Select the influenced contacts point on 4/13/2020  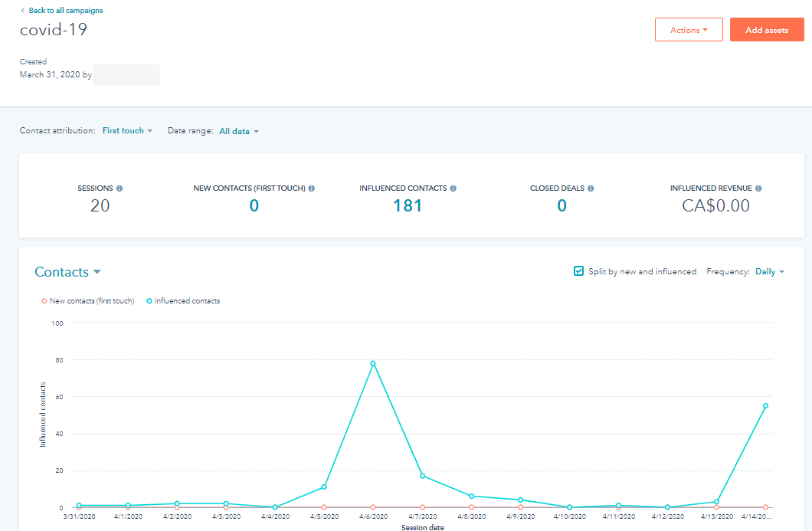[x=717, y=501]
